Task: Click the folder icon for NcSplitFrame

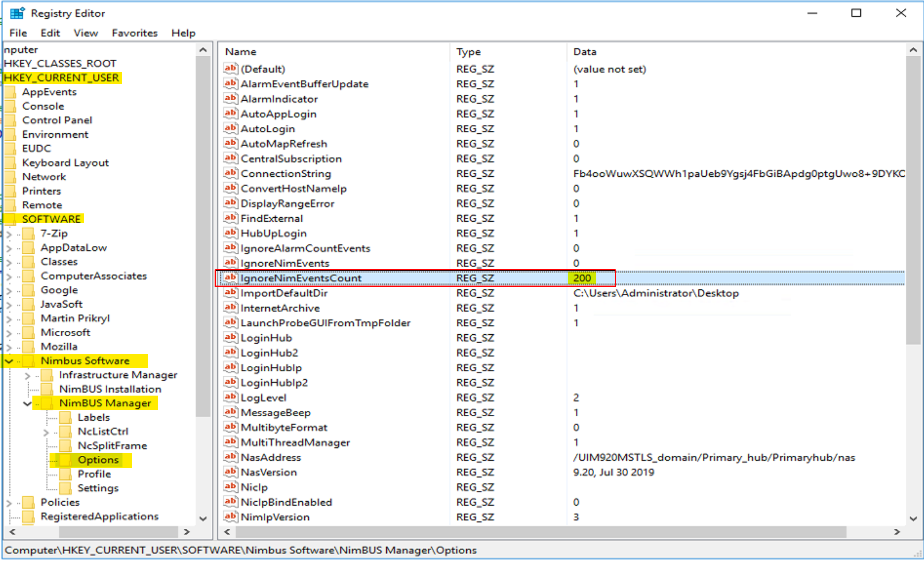Action: point(65,446)
